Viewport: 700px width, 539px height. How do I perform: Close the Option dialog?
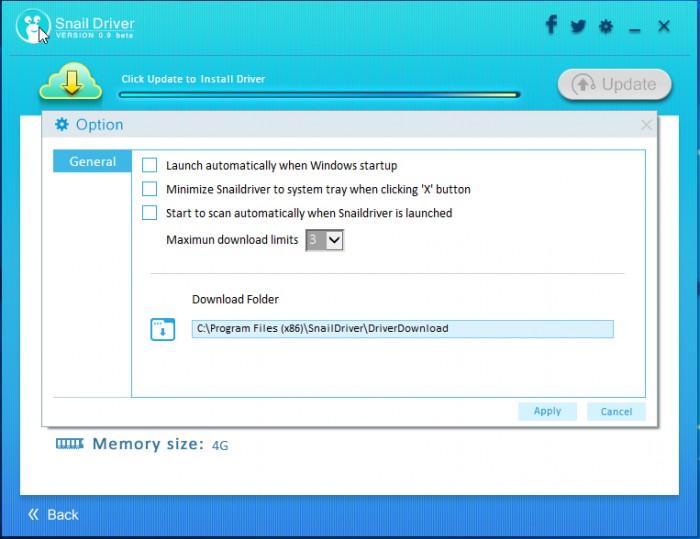646,125
